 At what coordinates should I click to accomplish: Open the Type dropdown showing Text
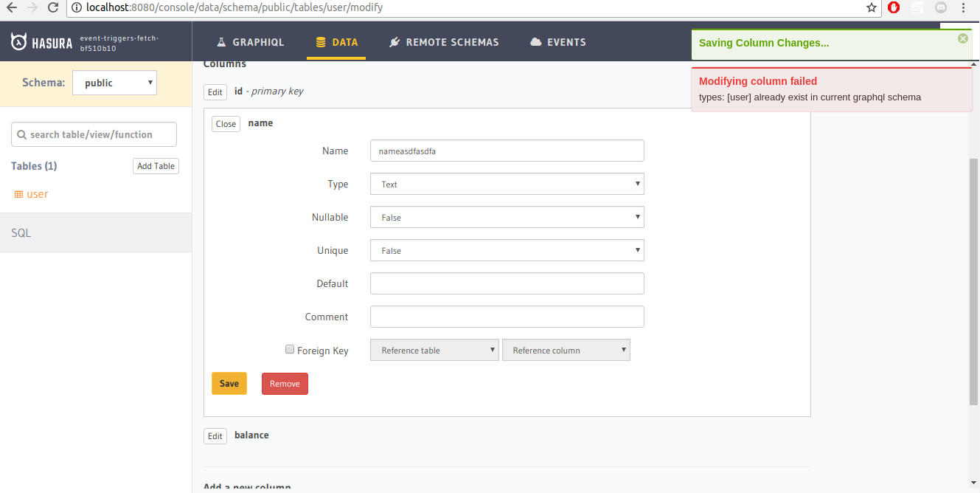click(x=507, y=184)
